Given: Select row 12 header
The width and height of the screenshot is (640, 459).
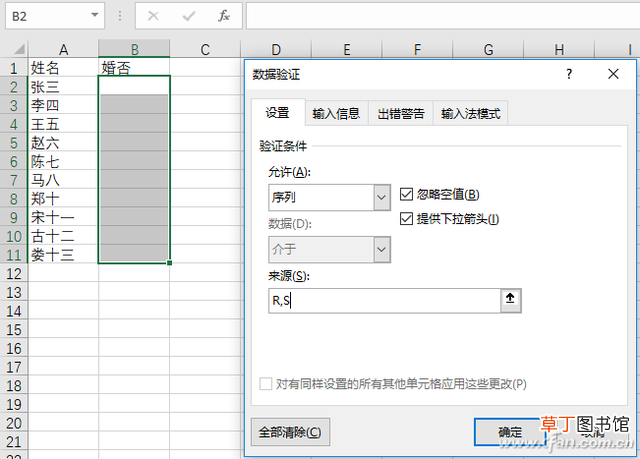Looking at the screenshot, I should (13, 273).
